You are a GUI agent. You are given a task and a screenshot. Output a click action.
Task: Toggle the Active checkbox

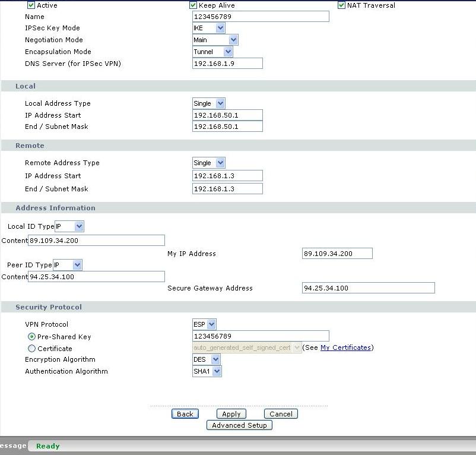31,5
